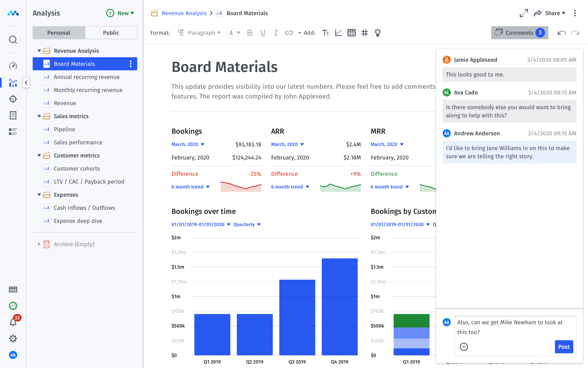
Task: Click the green globe icon in rail
Action: pyautogui.click(x=13, y=306)
